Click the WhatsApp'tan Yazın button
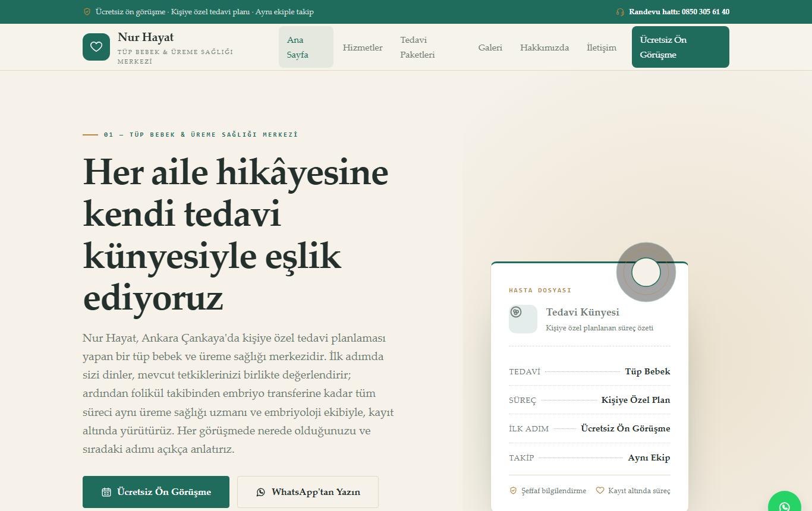Viewport: 812px width, 511px height. [x=308, y=492]
